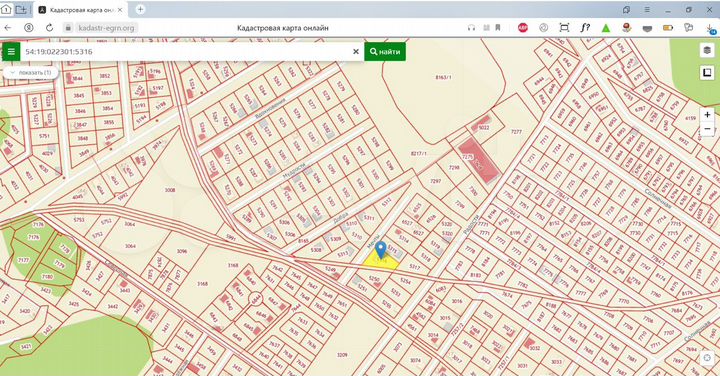Activate the map measurement ruler tool

[x=707, y=73]
